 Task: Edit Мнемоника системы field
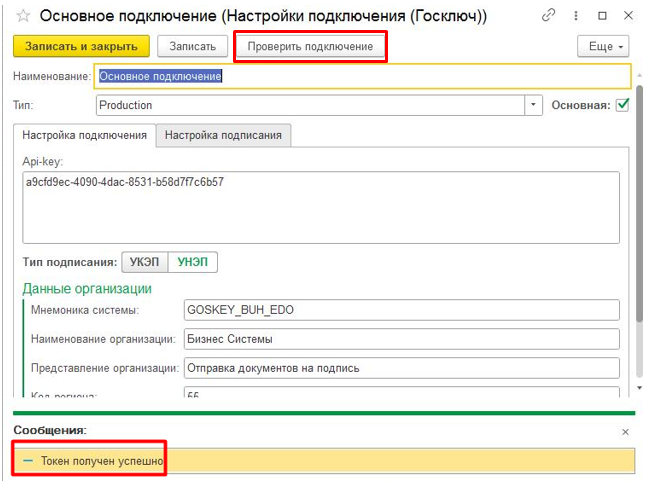click(x=401, y=310)
